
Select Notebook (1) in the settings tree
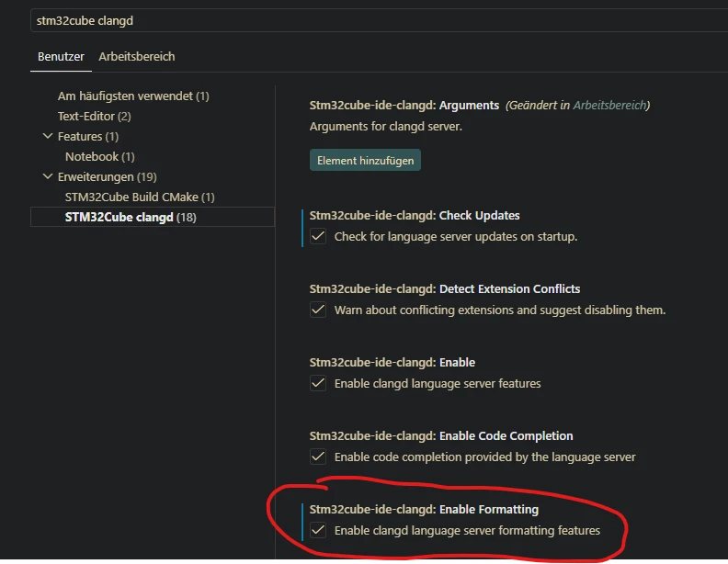(x=100, y=157)
